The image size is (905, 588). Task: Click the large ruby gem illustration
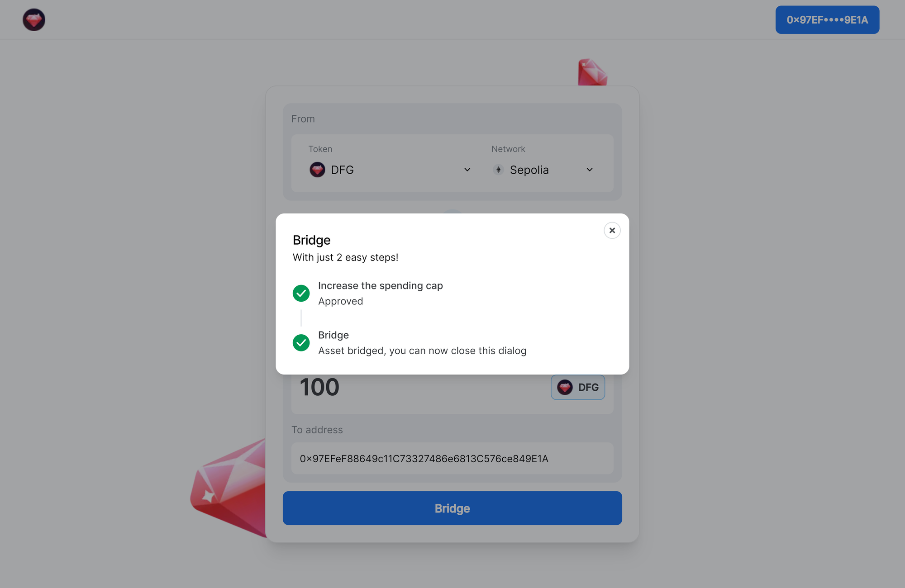click(x=229, y=488)
